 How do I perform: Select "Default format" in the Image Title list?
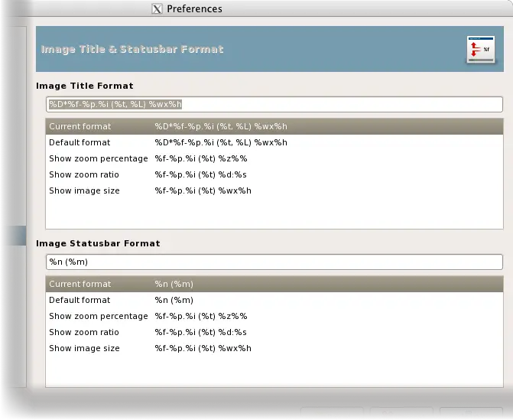(x=80, y=143)
